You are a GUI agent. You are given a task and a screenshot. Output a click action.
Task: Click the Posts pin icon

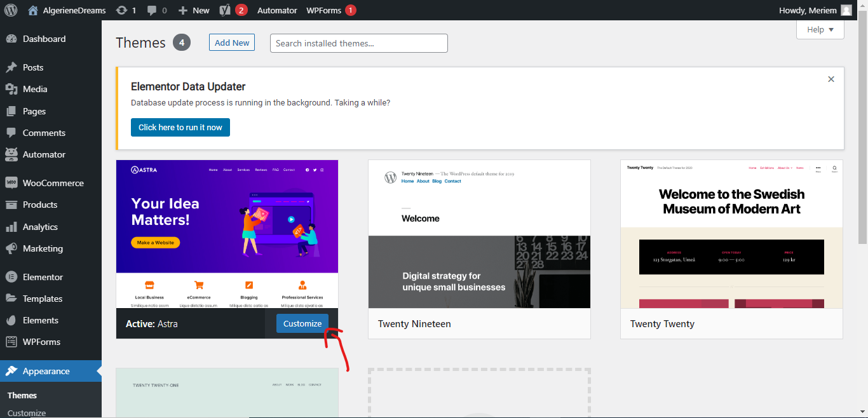pos(11,67)
